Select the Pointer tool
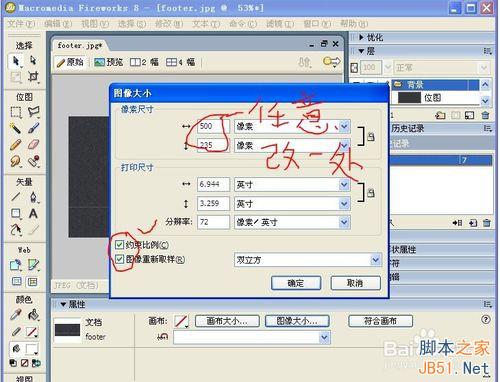Screen dimensions: 500x382 coord(15,61)
